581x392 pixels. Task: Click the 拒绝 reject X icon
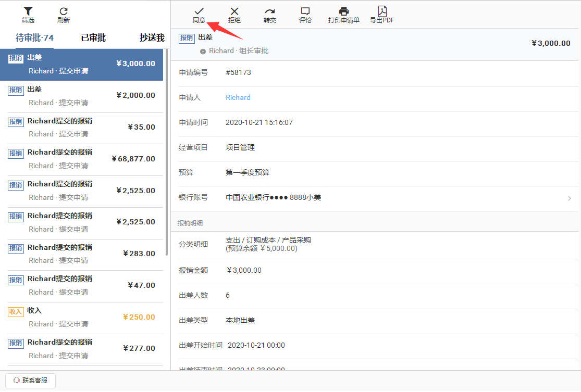click(x=234, y=11)
